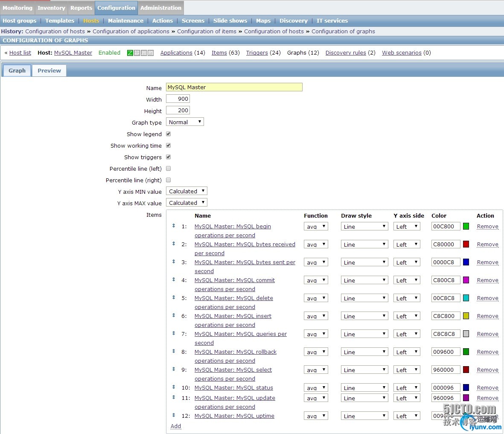Click the reorder handle for item 12
This screenshot has height=434, width=504.
[x=174, y=415]
